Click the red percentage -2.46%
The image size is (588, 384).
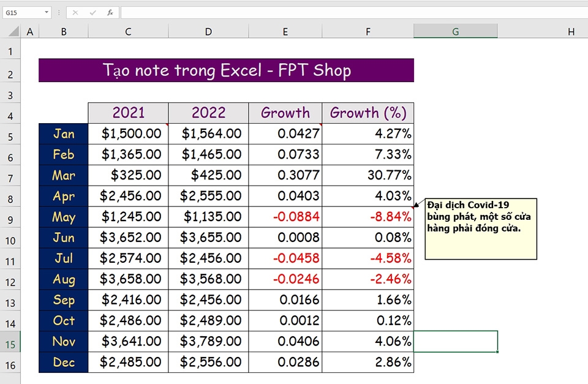click(x=368, y=279)
